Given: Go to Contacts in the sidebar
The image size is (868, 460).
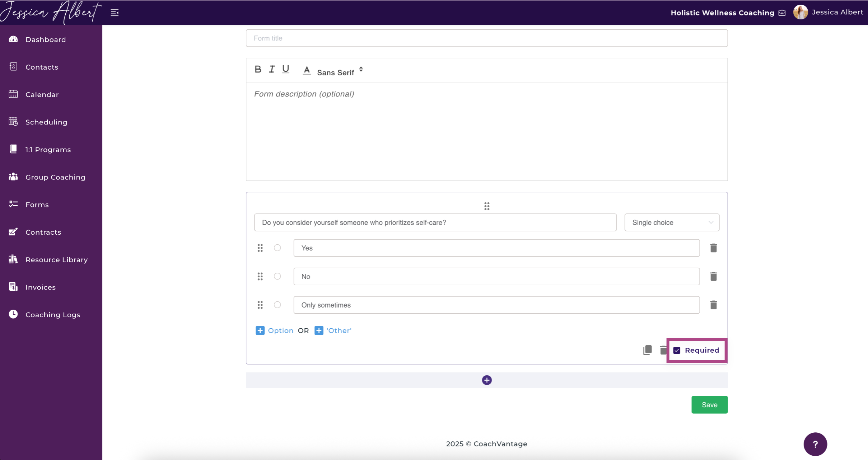Looking at the screenshot, I should pyautogui.click(x=42, y=67).
